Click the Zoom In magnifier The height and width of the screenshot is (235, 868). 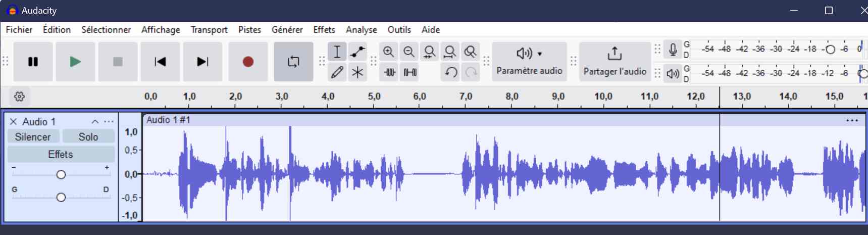[388, 52]
